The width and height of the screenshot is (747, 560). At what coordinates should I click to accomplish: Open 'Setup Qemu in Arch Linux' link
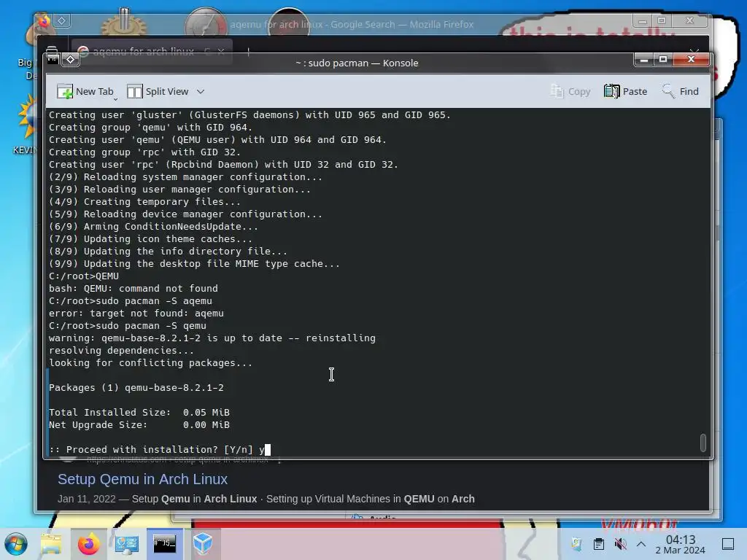coord(142,479)
